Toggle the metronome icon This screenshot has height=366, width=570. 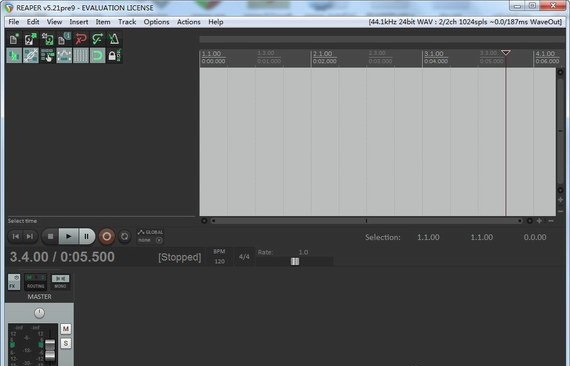point(114,39)
